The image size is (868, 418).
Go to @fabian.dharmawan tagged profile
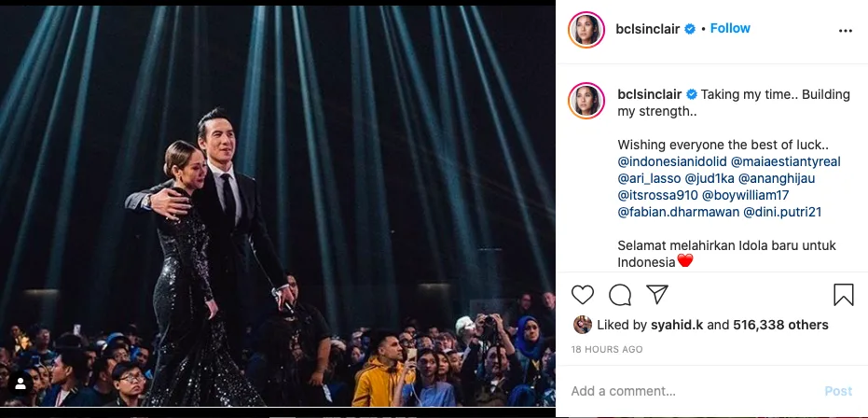(x=677, y=212)
